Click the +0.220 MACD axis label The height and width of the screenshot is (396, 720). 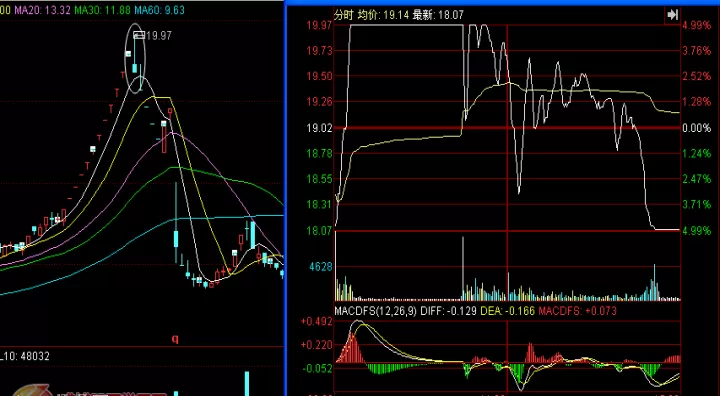316,345
